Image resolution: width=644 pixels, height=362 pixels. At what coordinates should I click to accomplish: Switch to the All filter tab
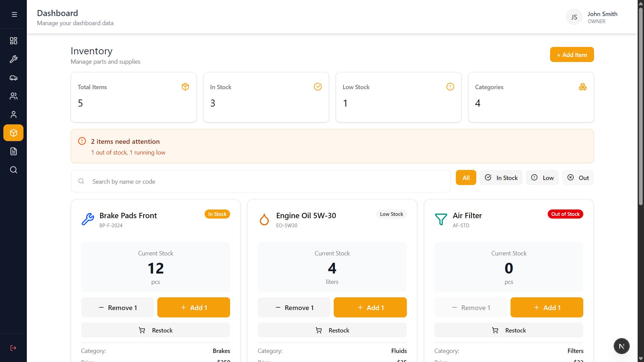(466, 177)
